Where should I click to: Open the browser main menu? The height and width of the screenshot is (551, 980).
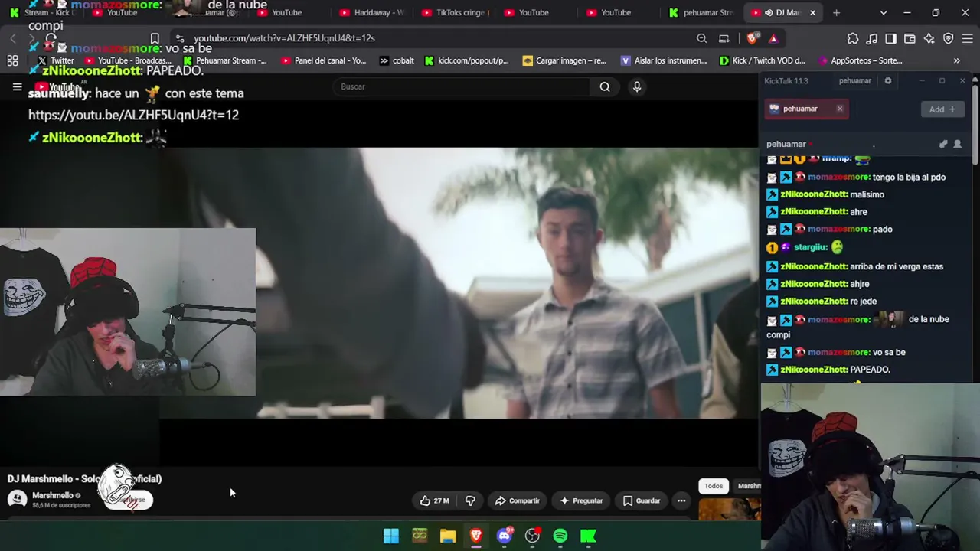[x=968, y=38]
